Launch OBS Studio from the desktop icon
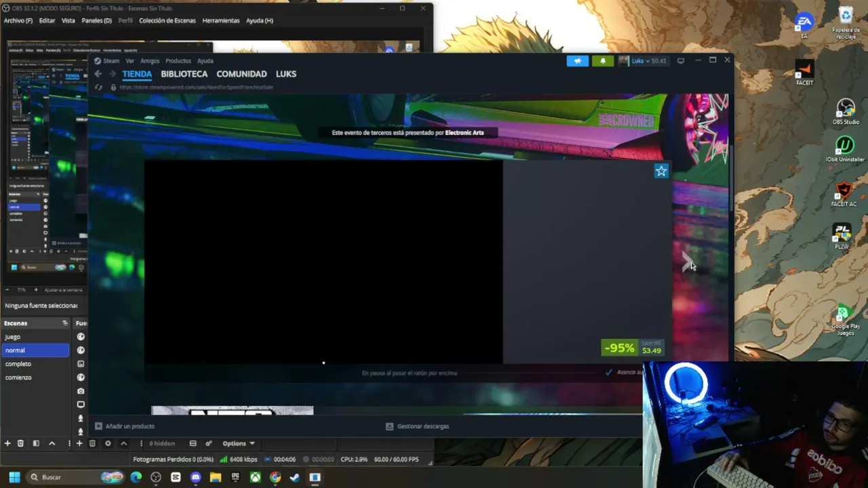Viewport: 868px width, 488px height. tap(846, 112)
